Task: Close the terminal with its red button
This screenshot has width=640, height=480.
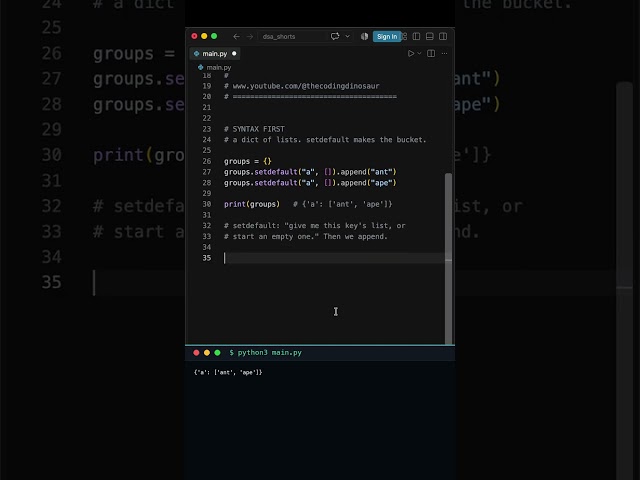Action: pyautogui.click(x=196, y=353)
